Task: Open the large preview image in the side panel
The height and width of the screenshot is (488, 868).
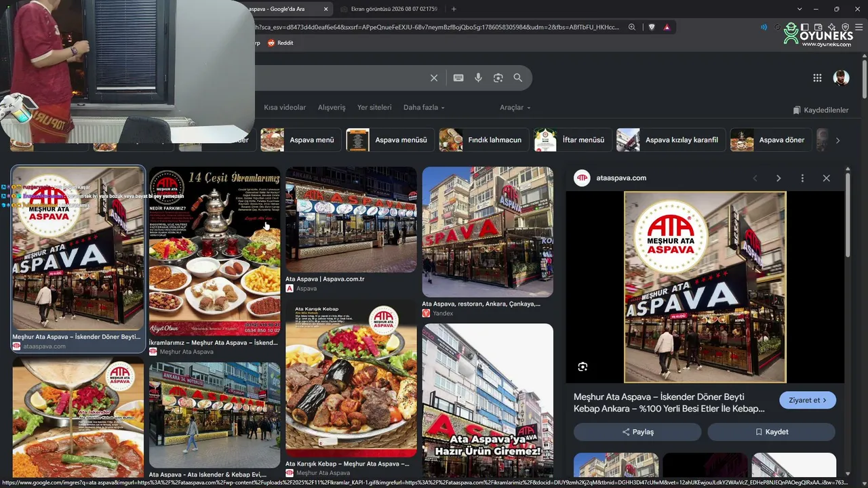Action: pos(705,287)
